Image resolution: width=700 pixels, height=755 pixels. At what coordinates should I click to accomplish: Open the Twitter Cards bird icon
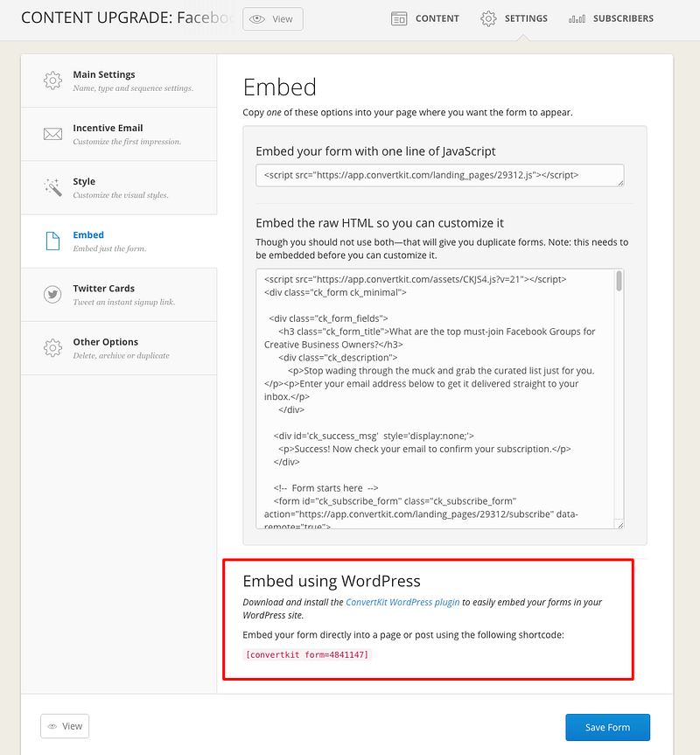[53, 294]
